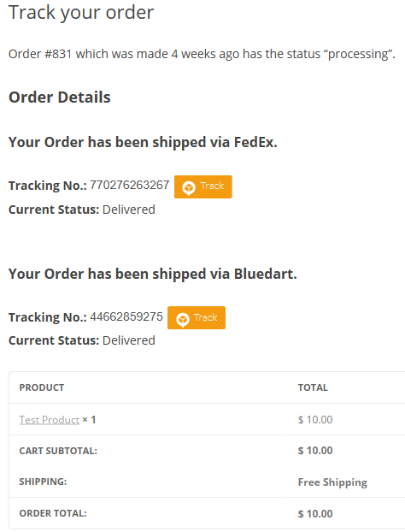The image size is (405, 532).
Task: Click the Order Details heading
Action: point(60,98)
